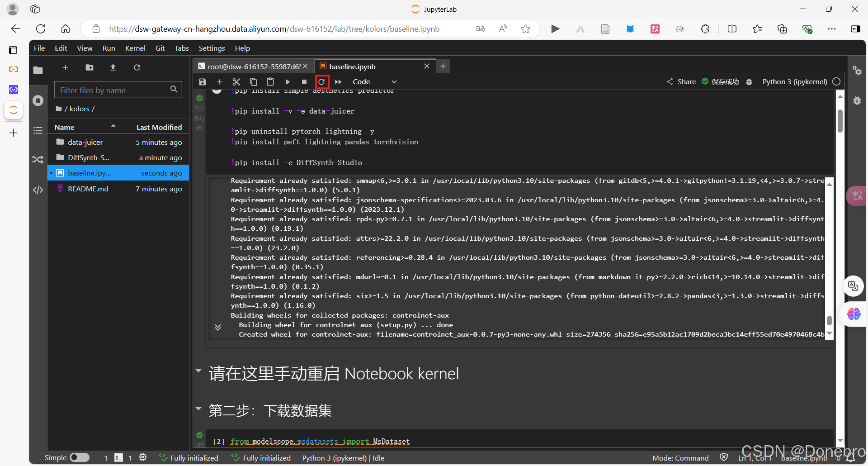Save the notebook with disk icon
The height and width of the screenshot is (466, 868).
(x=202, y=82)
